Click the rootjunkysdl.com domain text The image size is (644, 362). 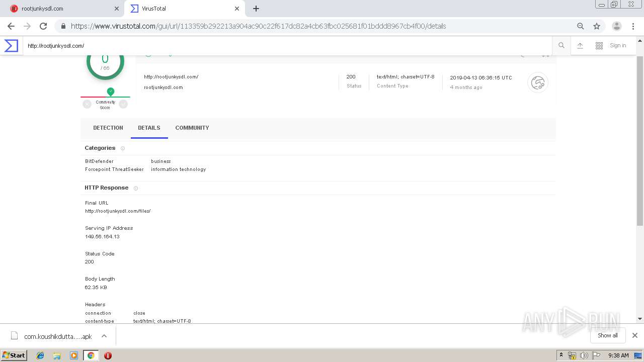click(x=164, y=87)
